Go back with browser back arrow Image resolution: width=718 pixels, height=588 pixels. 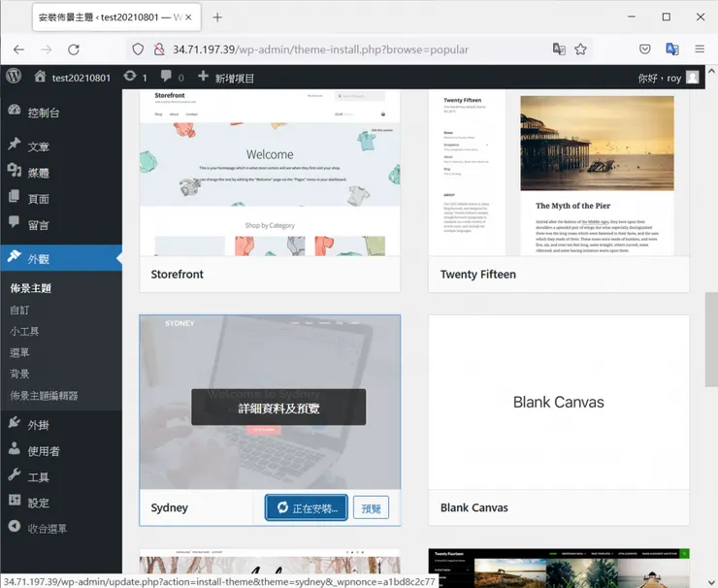(x=18, y=49)
